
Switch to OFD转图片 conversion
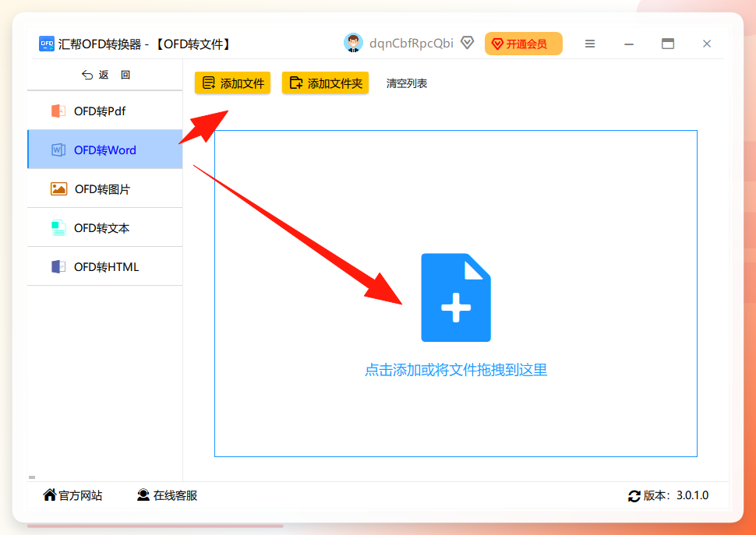tap(104, 188)
